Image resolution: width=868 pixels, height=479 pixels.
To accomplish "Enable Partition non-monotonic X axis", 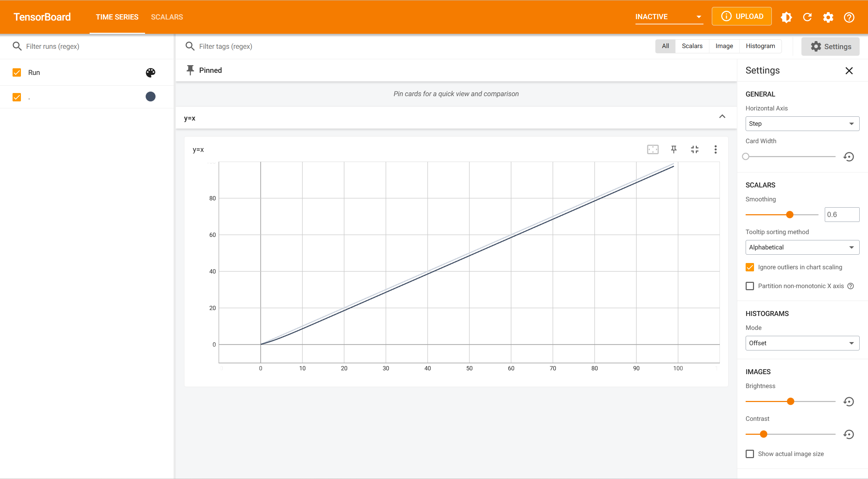I will [750, 286].
